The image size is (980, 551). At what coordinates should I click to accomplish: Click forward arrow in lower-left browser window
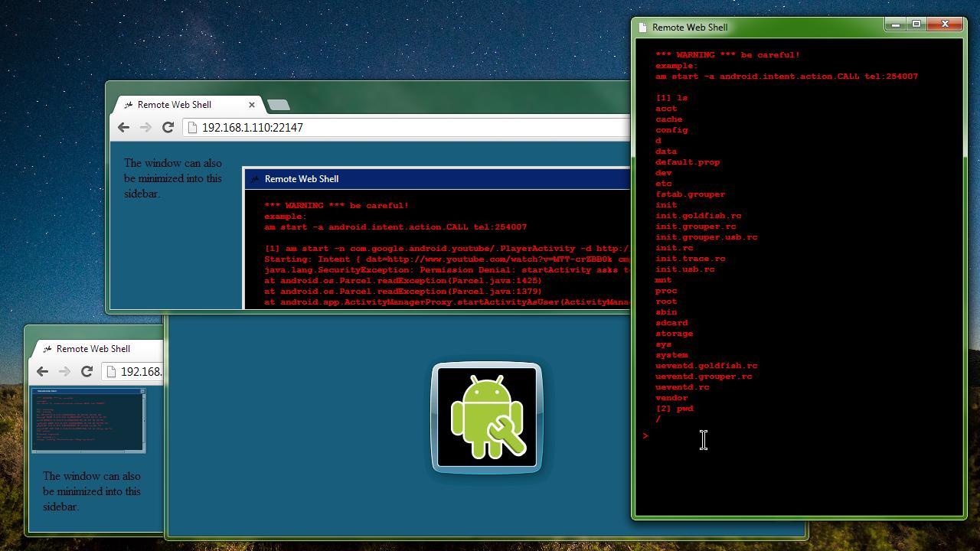[x=64, y=371]
